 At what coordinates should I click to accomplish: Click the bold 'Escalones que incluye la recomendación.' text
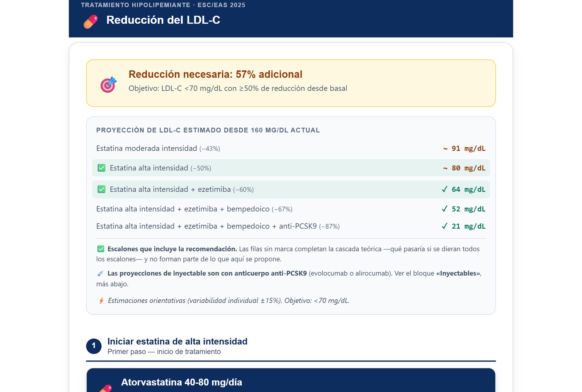coord(172,249)
